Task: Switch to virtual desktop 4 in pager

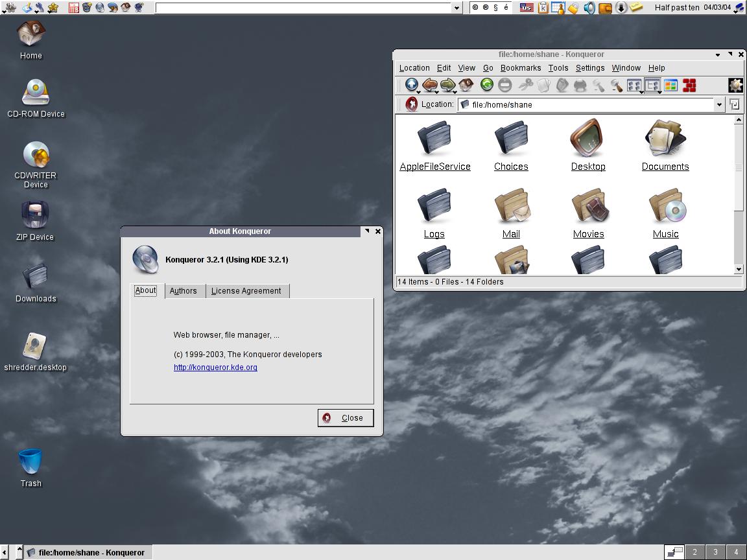Action: point(736,552)
